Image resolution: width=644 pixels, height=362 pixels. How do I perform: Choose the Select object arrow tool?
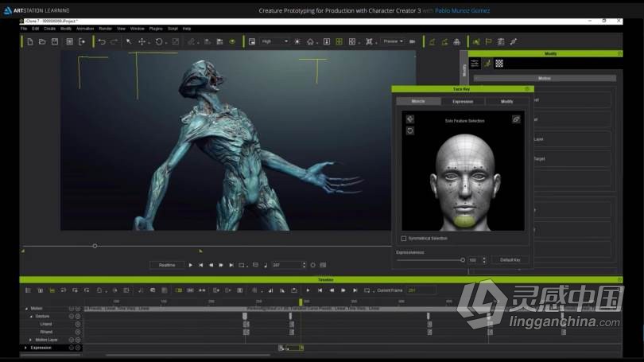coord(129,41)
